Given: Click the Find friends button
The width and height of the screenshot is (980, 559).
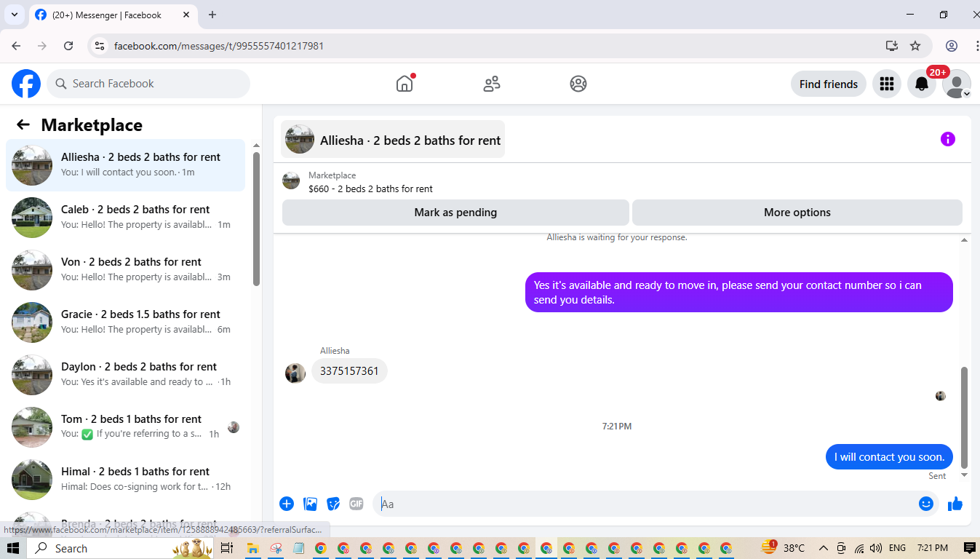Looking at the screenshot, I should pos(829,84).
